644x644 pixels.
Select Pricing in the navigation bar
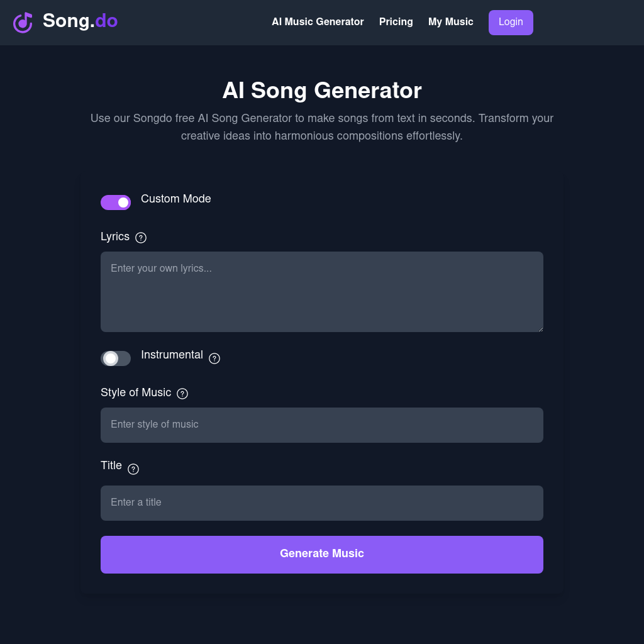396,22
